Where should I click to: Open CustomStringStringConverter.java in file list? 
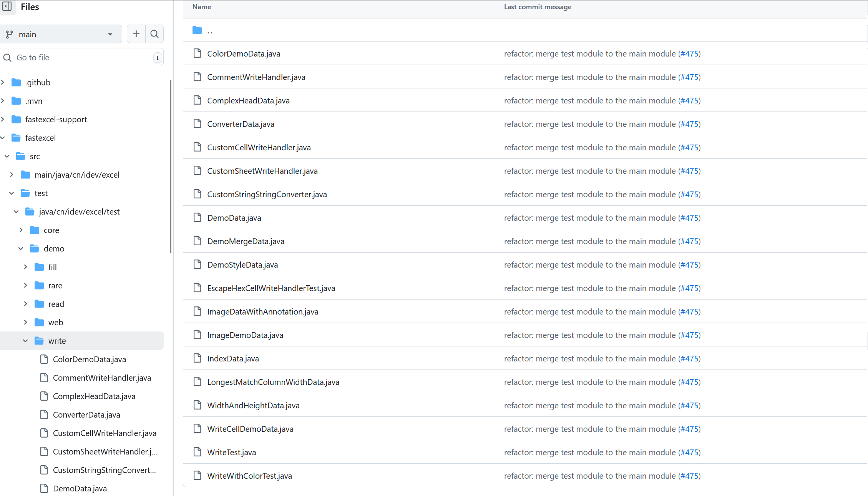point(267,195)
